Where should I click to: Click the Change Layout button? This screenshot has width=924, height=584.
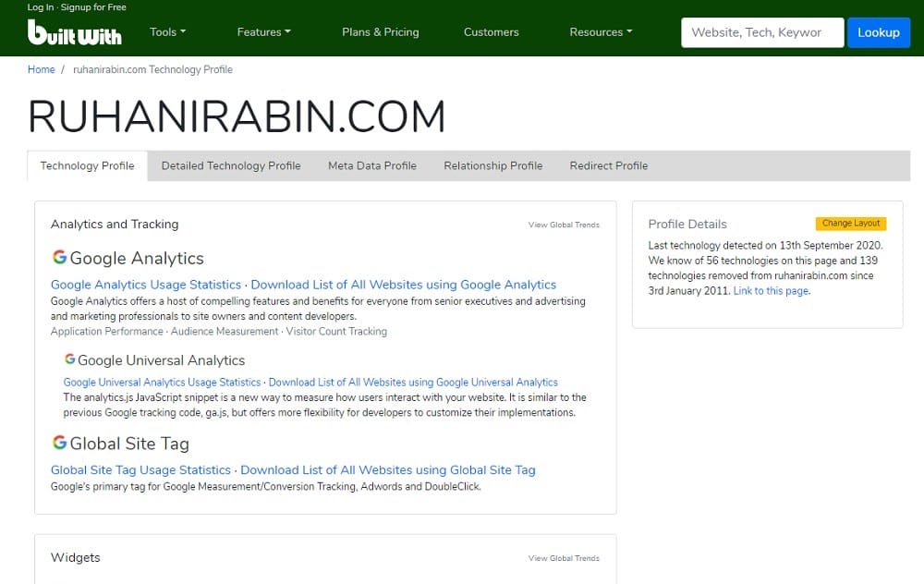point(850,223)
